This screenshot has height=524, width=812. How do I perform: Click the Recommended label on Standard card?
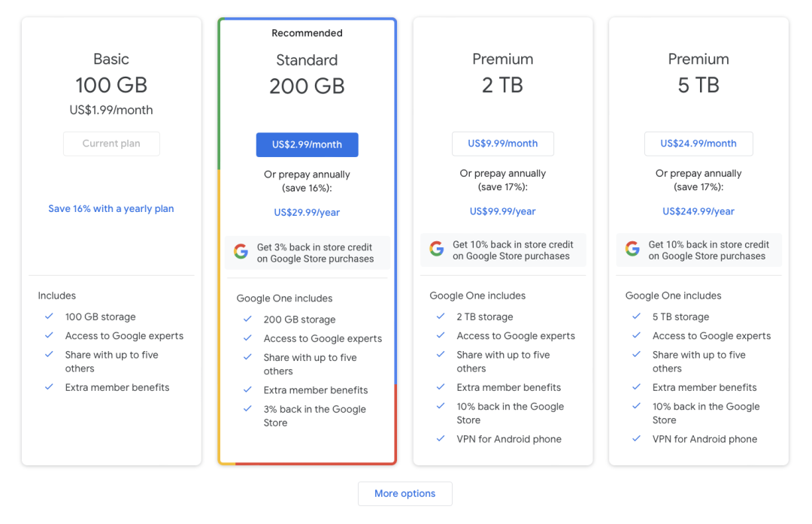[x=307, y=33]
